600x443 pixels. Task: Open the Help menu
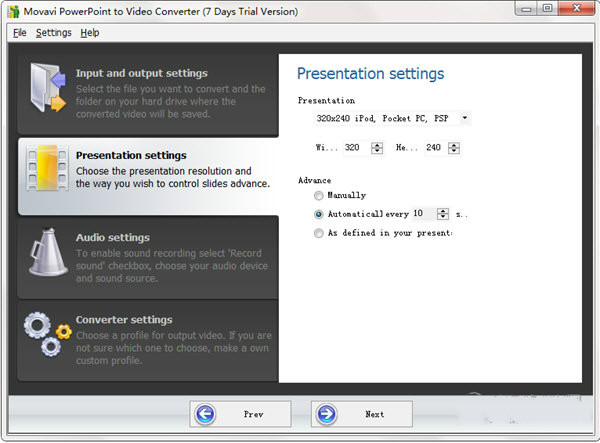click(90, 33)
